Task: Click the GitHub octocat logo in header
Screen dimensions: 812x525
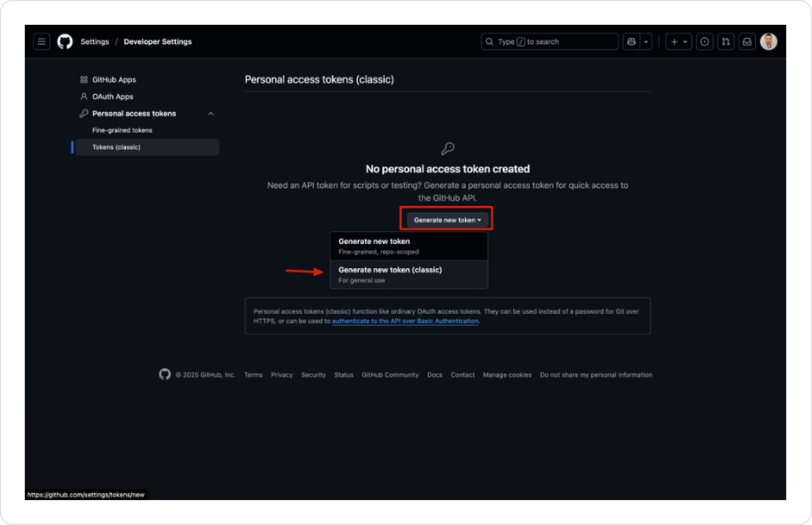Action: (65, 41)
